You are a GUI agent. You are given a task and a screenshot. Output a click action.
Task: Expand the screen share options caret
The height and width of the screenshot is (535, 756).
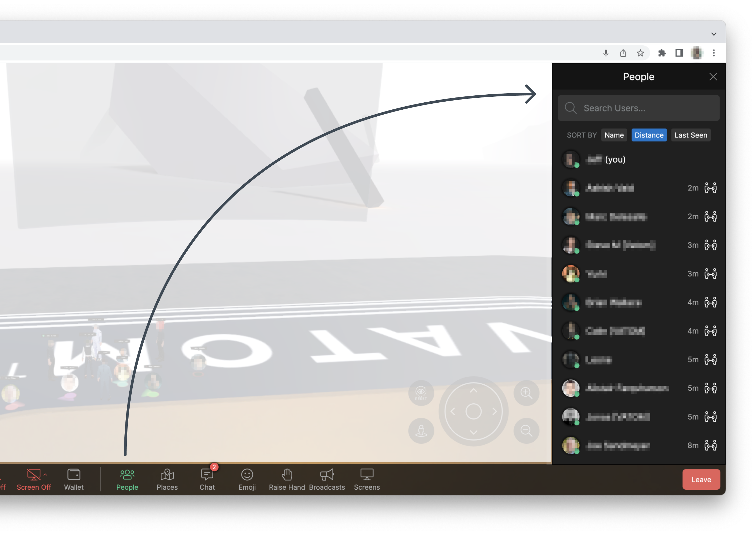pos(45,475)
